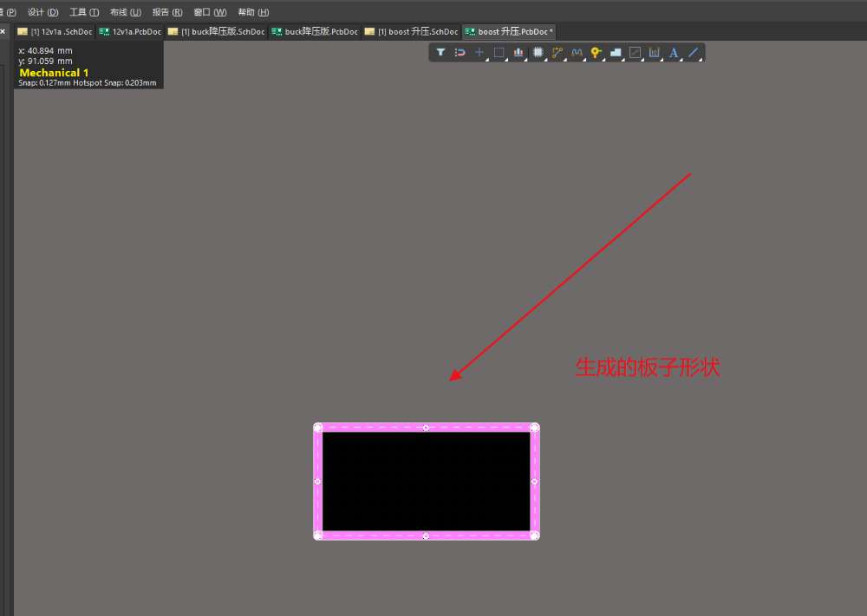Image resolution: width=867 pixels, height=616 pixels.
Task: Choose the Place Polygon Pour icon
Action: coord(616,53)
